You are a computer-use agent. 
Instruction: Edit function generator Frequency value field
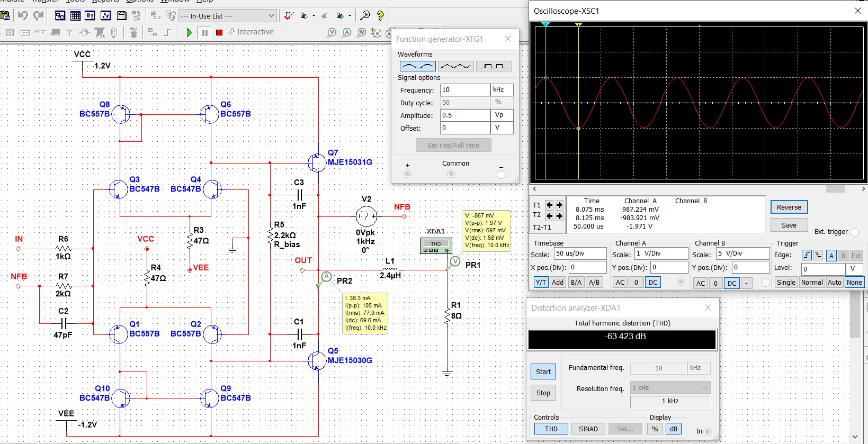tap(465, 90)
